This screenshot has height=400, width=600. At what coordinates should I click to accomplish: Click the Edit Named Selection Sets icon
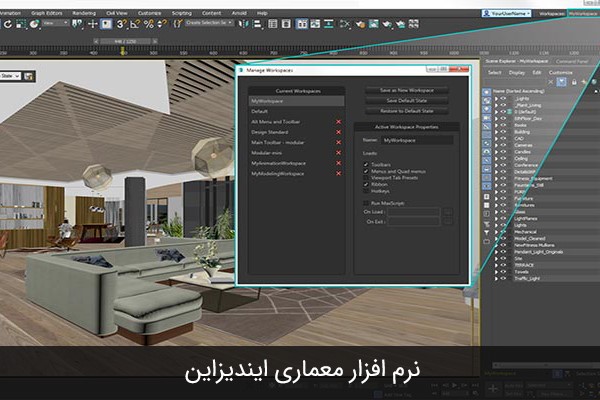point(178,24)
